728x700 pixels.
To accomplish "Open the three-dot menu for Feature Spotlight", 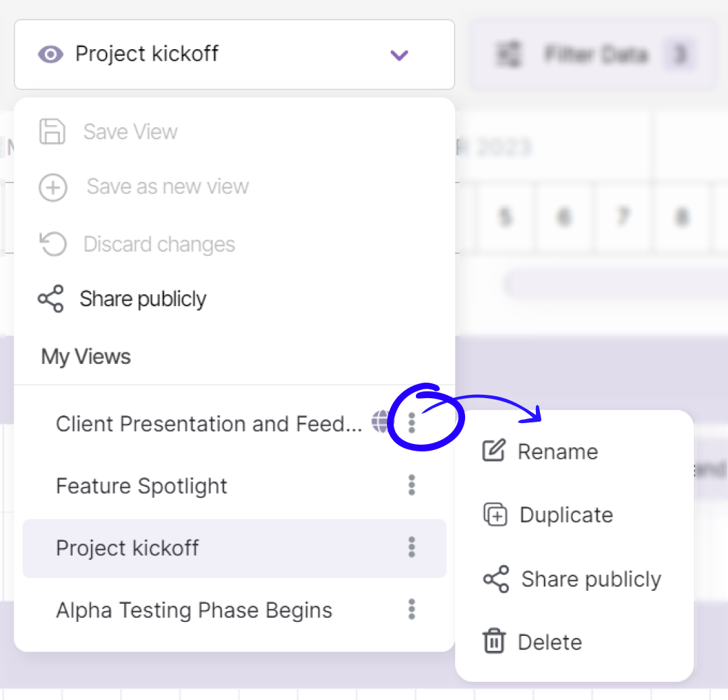I will (411, 485).
